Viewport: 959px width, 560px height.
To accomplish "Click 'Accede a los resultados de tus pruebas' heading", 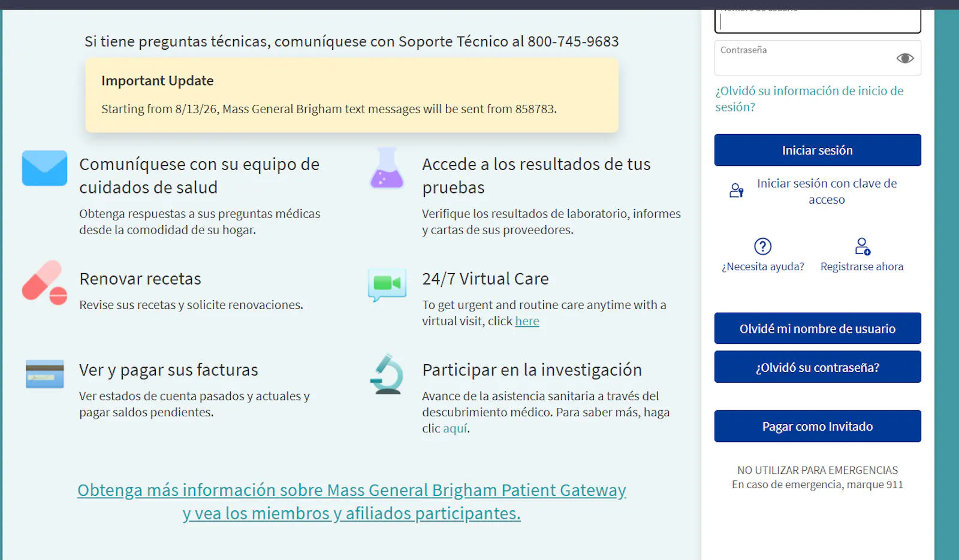I will [536, 175].
